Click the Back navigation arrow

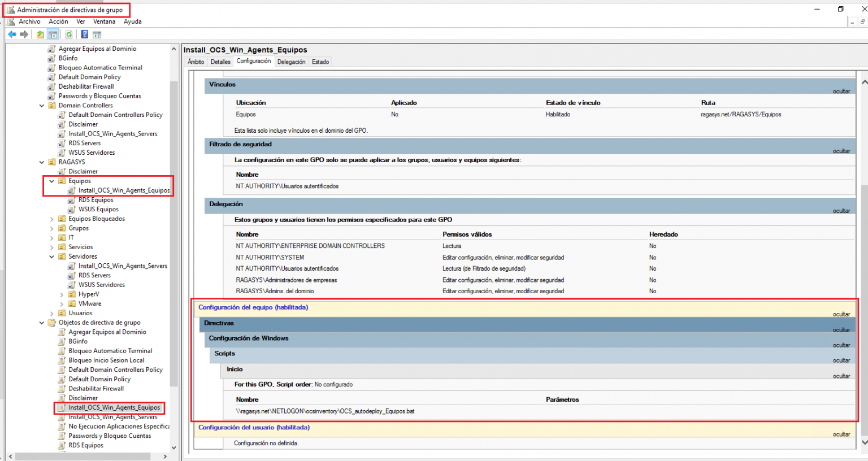pyautogui.click(x=12, y=34)
